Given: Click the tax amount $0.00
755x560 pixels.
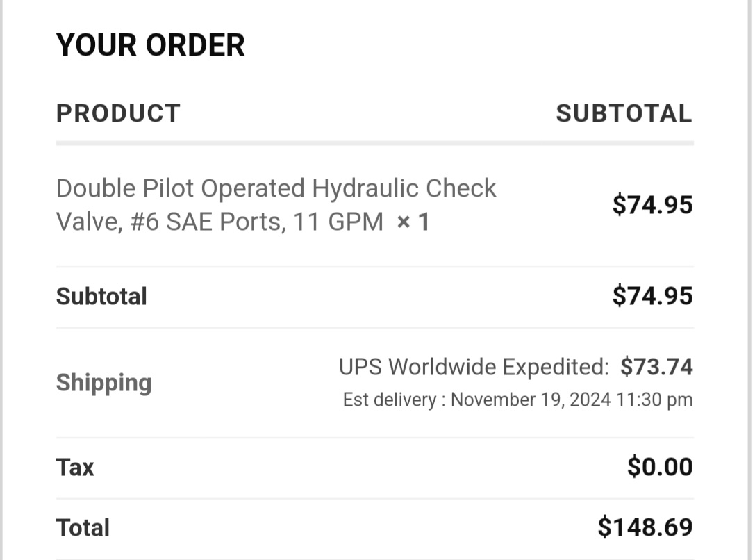Looking at the screenshot, I should tap(660, 467).
